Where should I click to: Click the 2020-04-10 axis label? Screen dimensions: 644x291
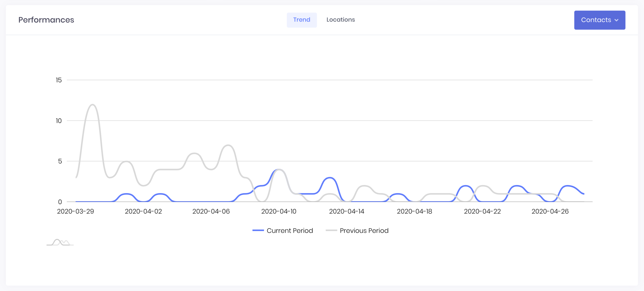(x=279, y=211)
